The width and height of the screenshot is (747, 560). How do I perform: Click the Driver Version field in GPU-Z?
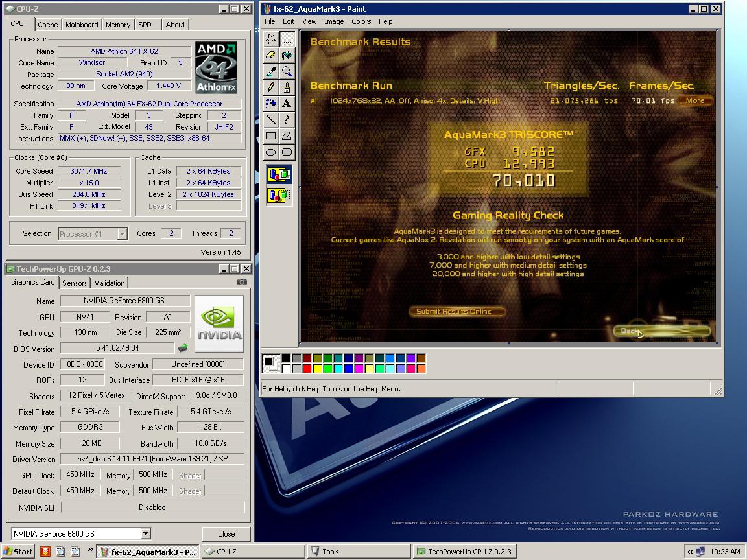152,459
